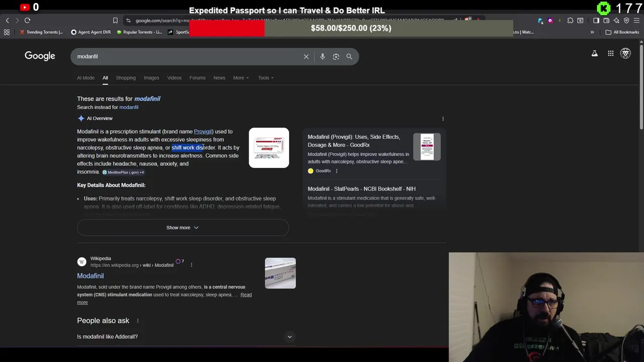Expand the More search filters dropdown
Screen dimensions: 644x362
point(241,78)
